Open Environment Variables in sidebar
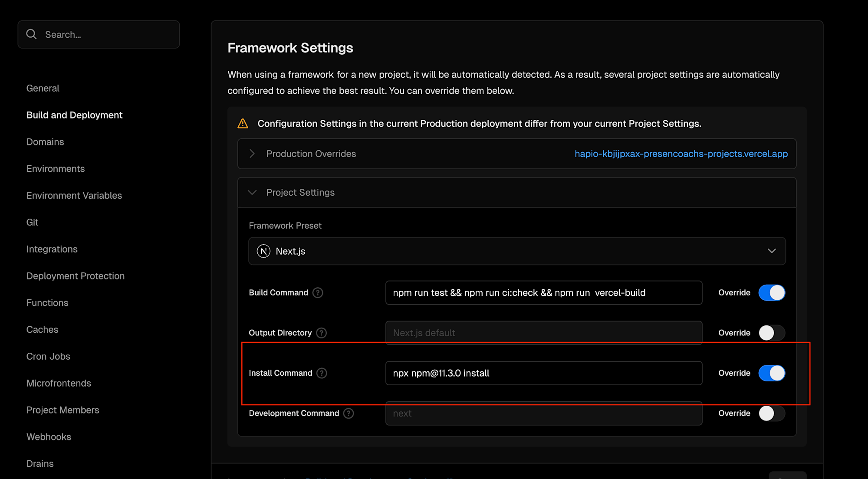868x479 pixels. (x=74, y=196)
